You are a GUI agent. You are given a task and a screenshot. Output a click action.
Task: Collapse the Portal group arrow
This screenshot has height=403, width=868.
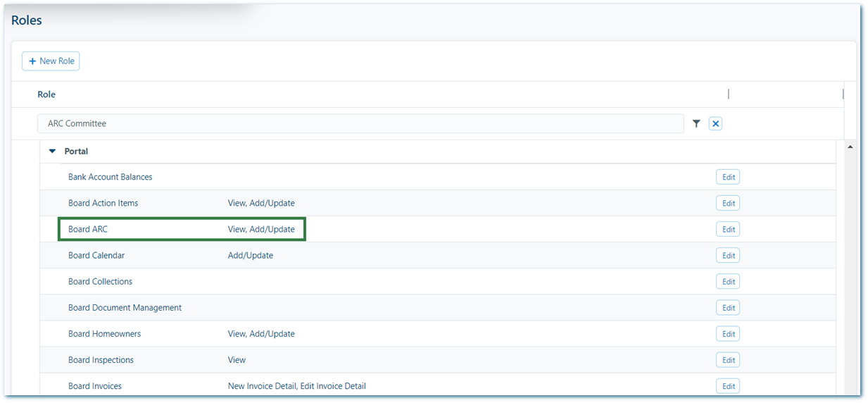52,151
